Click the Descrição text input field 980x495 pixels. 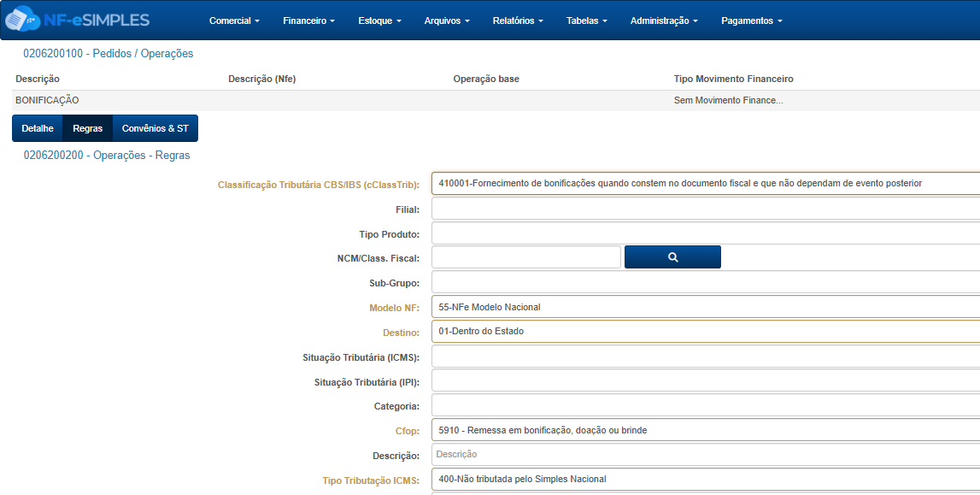click(x=705, y=455)
